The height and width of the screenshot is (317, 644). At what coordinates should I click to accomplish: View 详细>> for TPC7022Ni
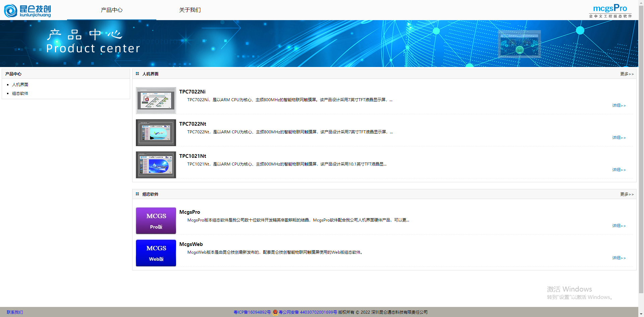click(x=619, y=106)
